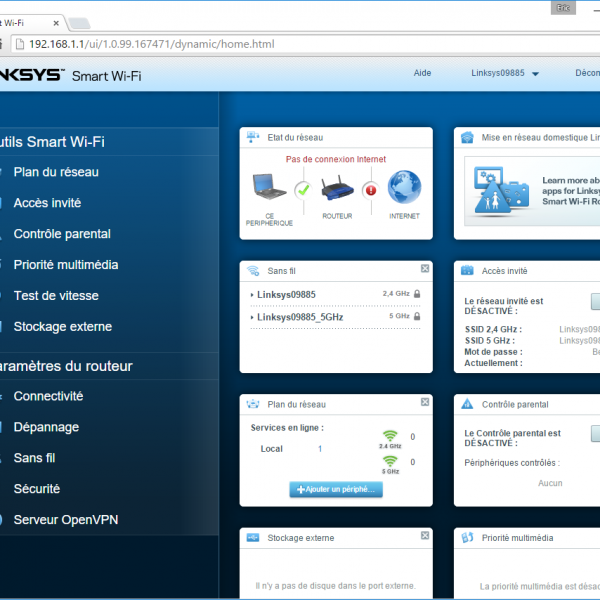
Task: Click the green check connection status icon
Action: 303,189
